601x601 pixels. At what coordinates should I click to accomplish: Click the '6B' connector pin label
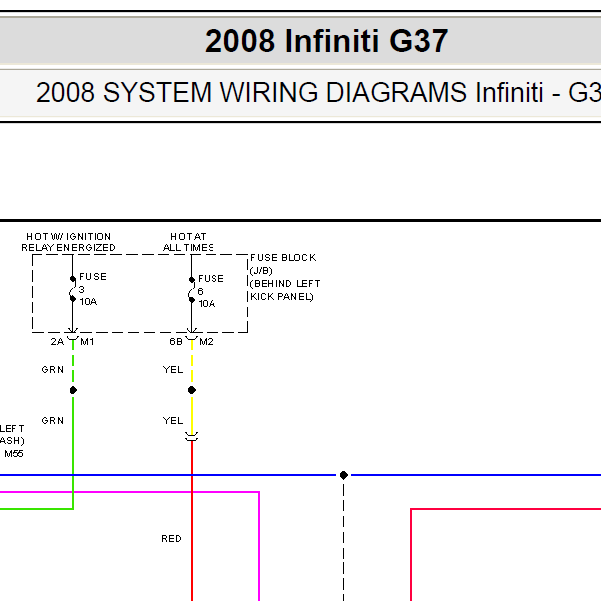click(x=176, y=342)
